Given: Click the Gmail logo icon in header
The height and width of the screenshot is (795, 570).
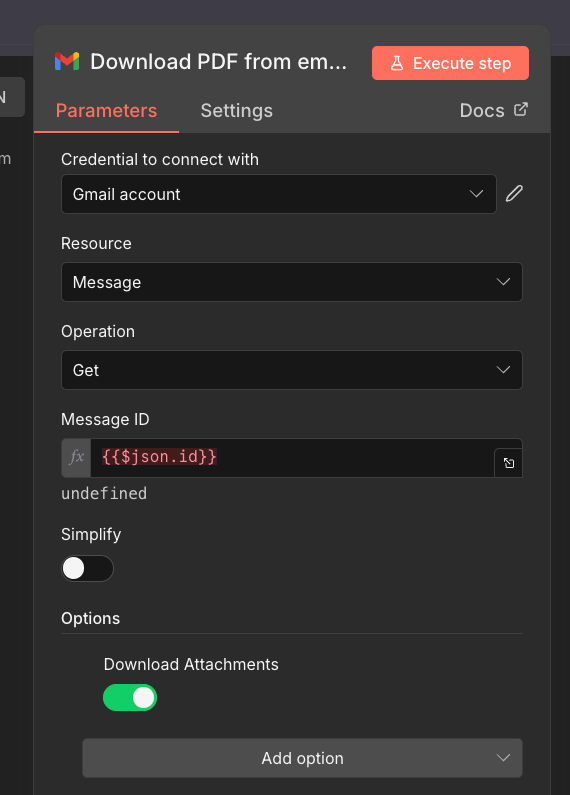Looking at the screenshot, I should 67,61.
